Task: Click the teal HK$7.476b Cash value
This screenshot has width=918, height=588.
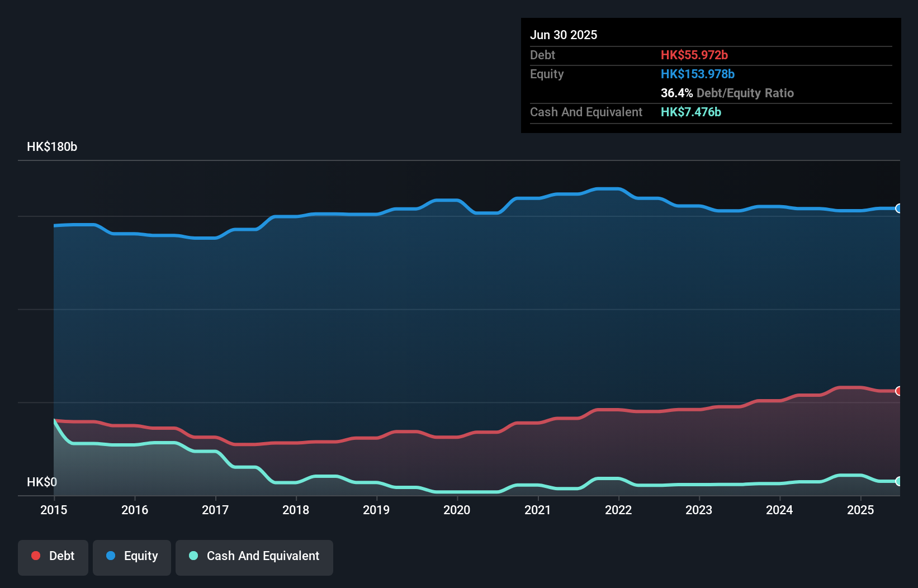Action: click(691, 112)
